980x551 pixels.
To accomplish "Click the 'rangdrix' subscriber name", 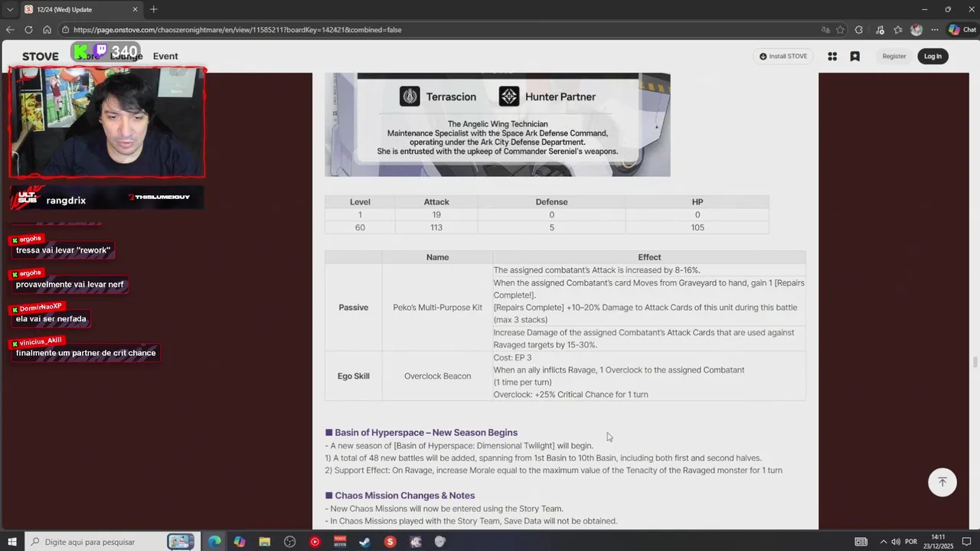I will tap(66, 201).
